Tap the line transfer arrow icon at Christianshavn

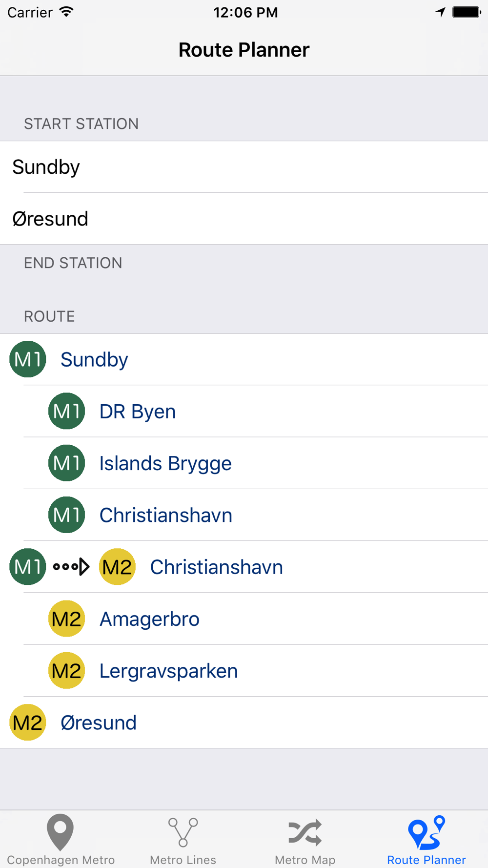(71, 567)
